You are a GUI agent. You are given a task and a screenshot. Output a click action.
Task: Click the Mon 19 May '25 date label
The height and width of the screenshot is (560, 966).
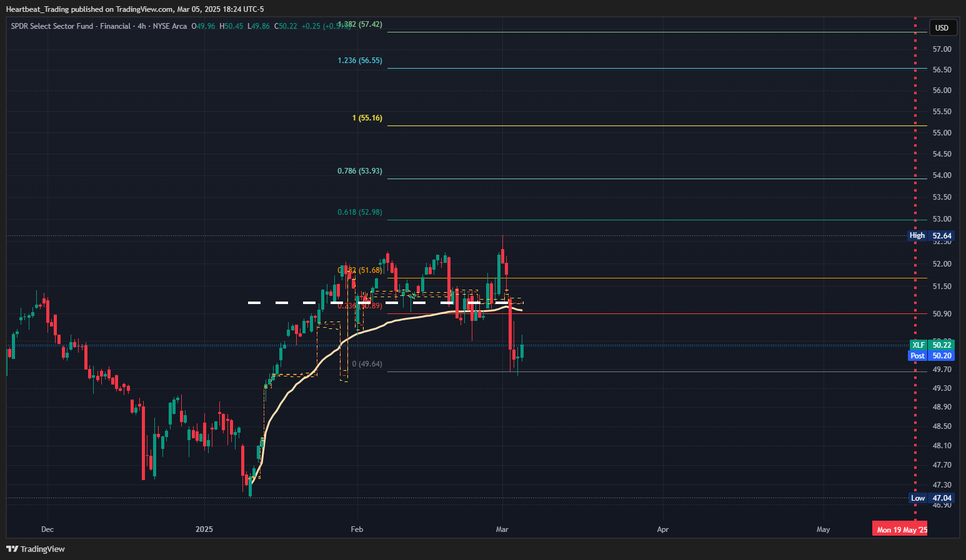900,530
